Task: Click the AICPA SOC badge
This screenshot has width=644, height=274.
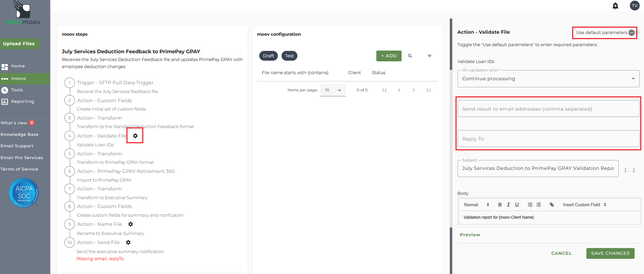Action: click(x=24, y=192)
